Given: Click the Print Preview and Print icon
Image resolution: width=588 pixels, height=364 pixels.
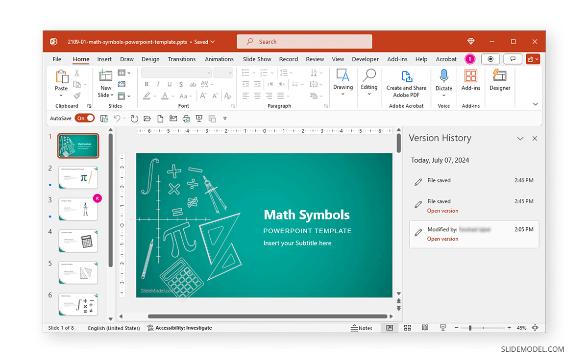Looking at the screenshot, I should coord(186,119).
